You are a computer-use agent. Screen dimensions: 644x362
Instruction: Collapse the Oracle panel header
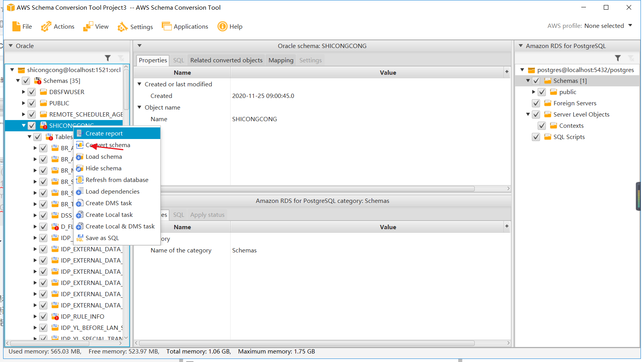click(x=11, y=46)
